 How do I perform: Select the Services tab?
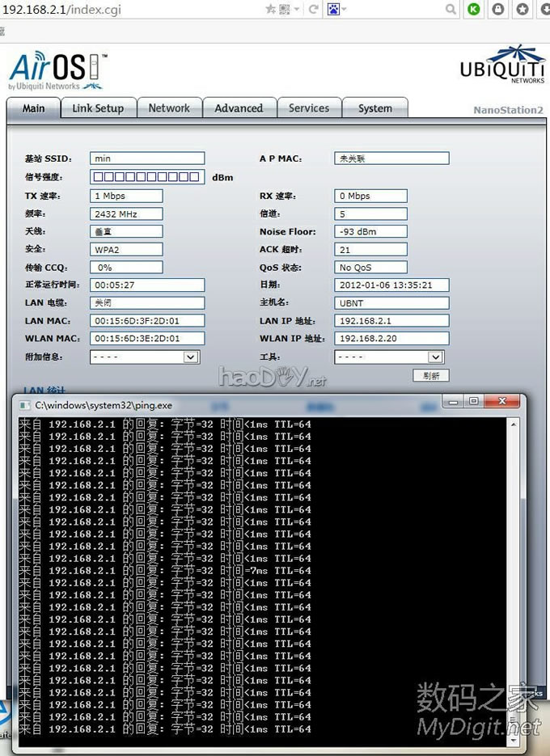[x=309, y=108]
